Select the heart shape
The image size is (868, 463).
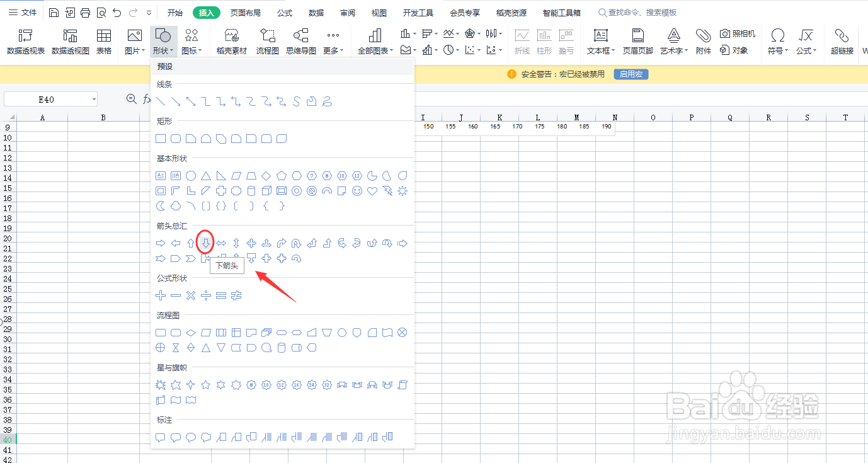372,191
